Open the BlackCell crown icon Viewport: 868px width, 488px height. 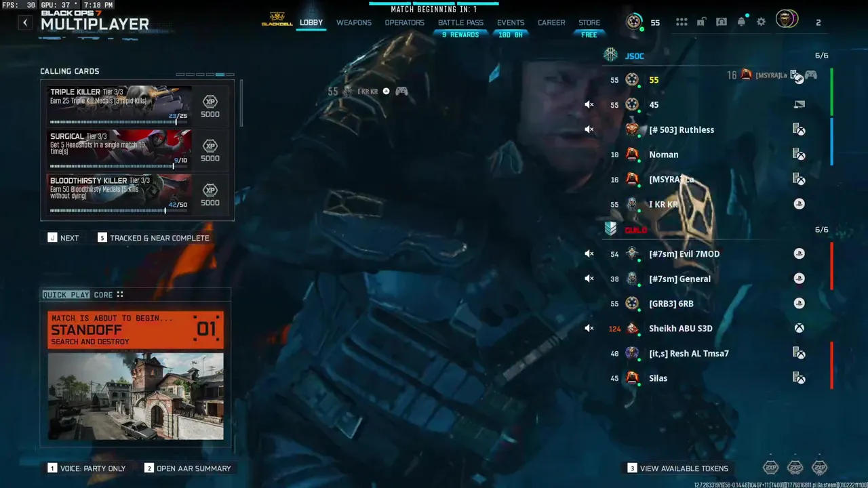point(277,20)
